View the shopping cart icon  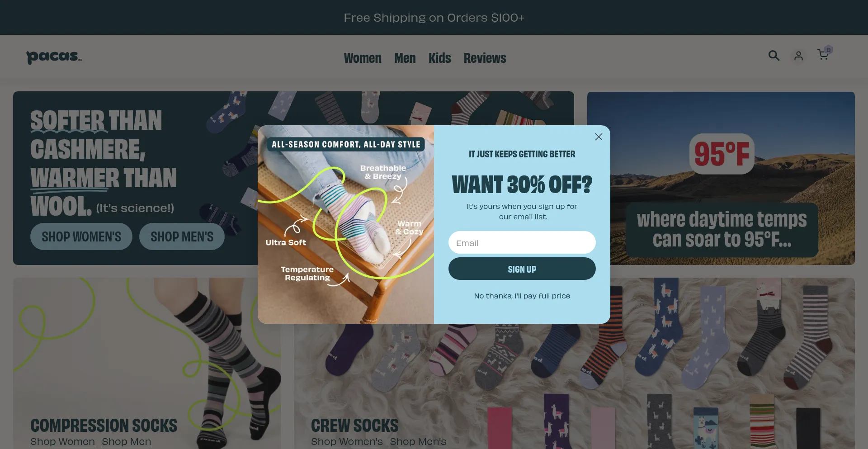tap(823, 55)
